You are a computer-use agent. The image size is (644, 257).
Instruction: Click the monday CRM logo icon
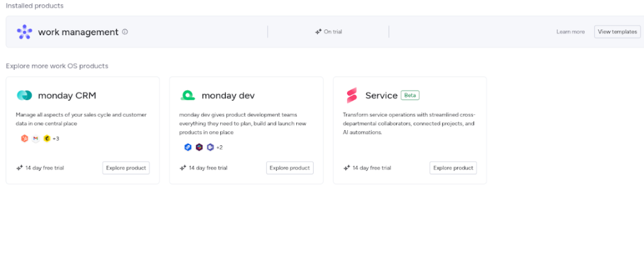click(25, 96)
